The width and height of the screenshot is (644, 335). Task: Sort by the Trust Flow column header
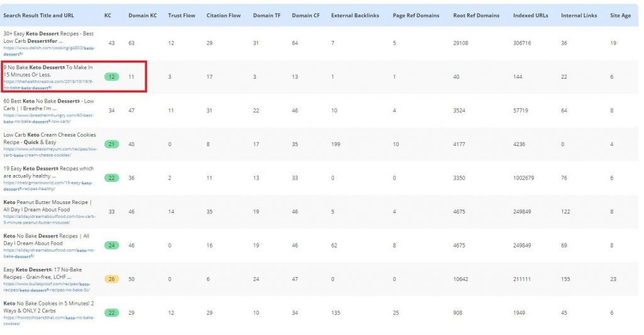182,15
